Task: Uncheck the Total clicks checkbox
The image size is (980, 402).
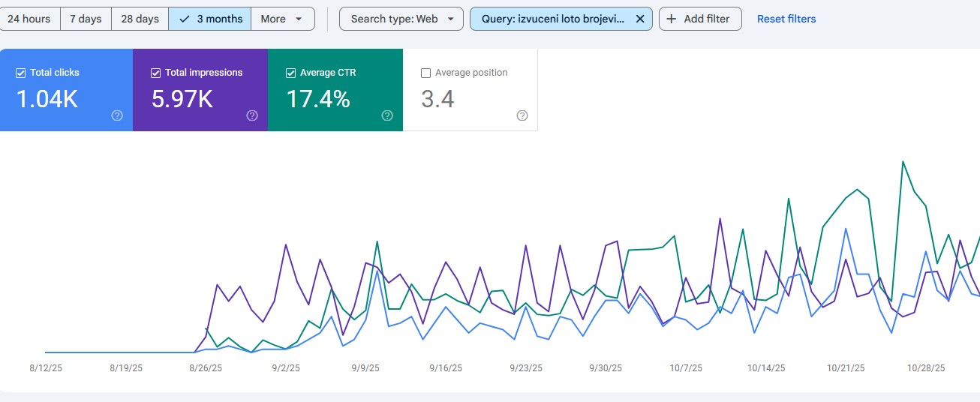Action: point(21,73)
